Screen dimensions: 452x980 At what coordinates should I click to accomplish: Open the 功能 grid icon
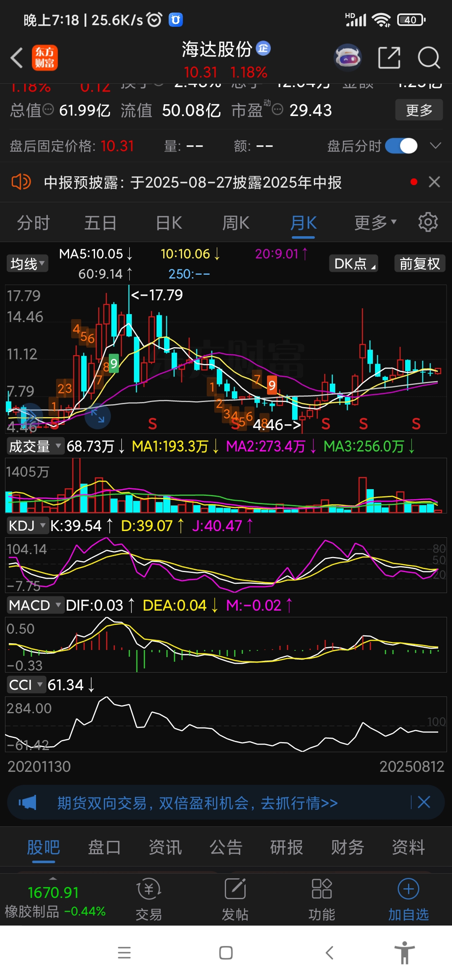point(321,889)
